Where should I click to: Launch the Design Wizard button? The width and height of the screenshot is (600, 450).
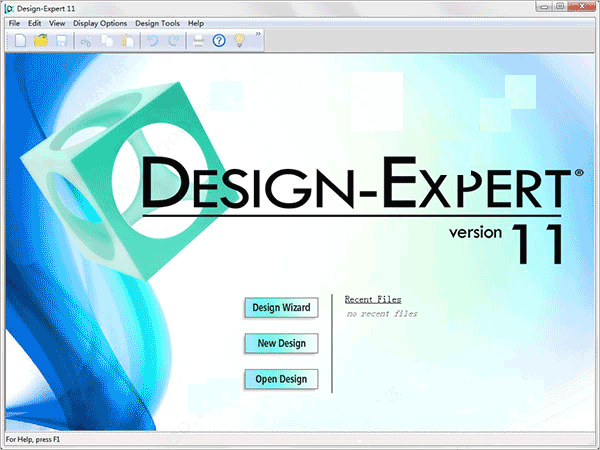click(x=281, y=308)
